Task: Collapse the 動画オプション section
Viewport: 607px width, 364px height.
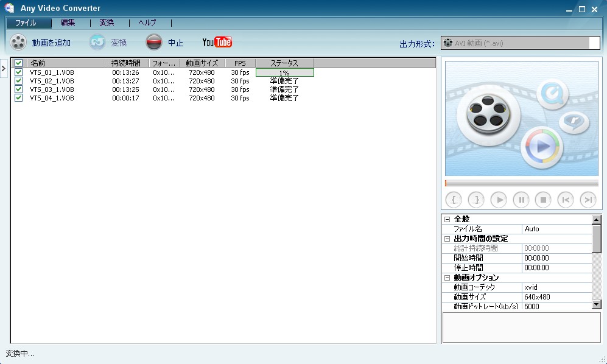Action: click(x=447, y=278)
